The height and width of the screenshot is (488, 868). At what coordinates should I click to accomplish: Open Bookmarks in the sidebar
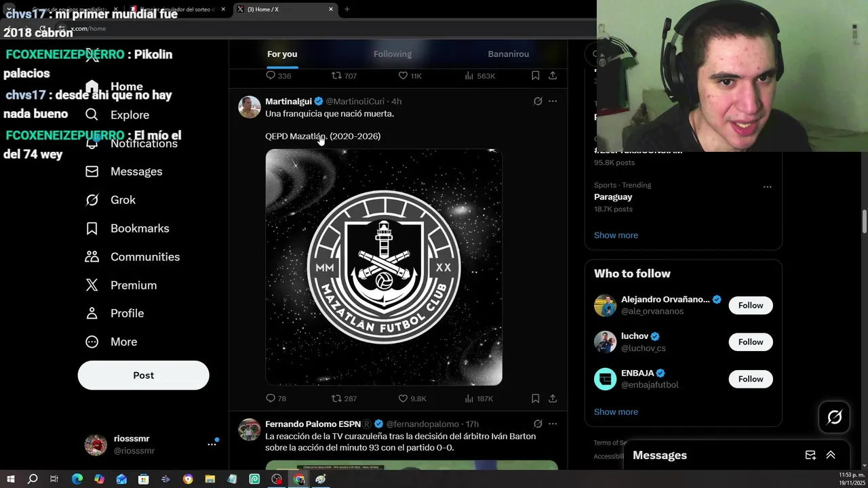point(127,228)
